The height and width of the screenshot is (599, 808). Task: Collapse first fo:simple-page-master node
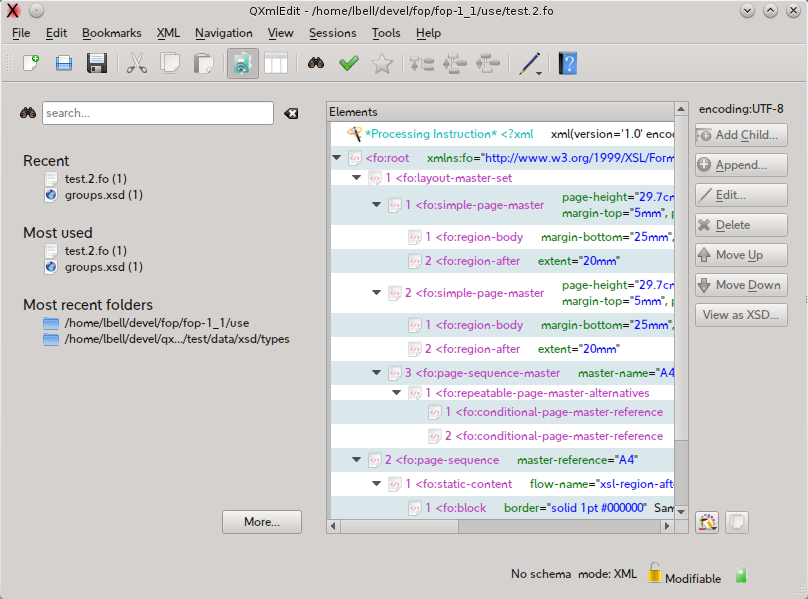[x=377, y=205]
